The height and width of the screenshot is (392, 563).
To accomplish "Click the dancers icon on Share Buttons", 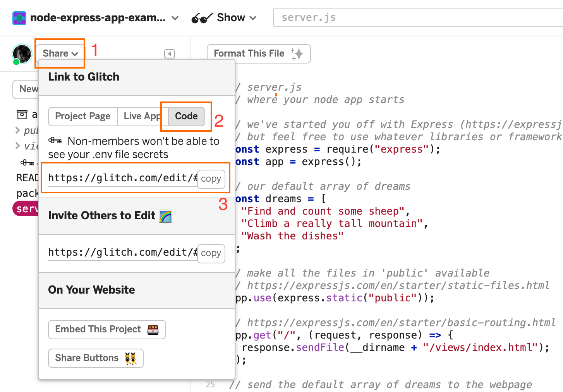I will [130, 358].
